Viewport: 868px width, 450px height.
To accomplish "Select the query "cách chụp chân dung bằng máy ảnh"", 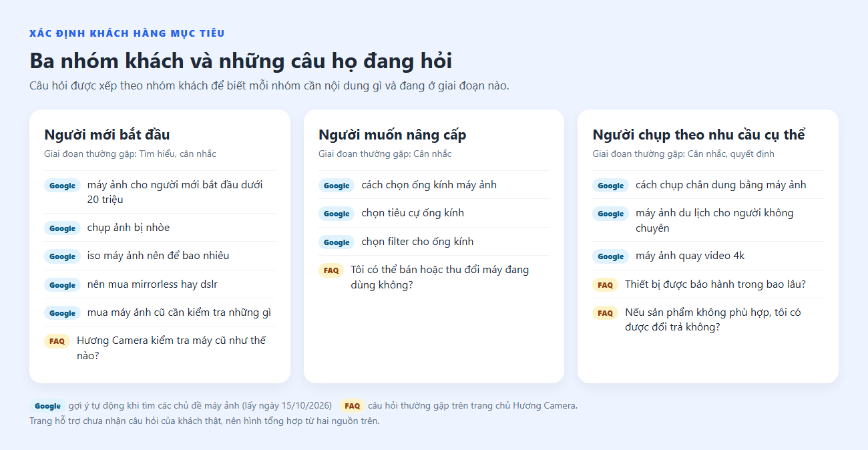I will point(721,185).
